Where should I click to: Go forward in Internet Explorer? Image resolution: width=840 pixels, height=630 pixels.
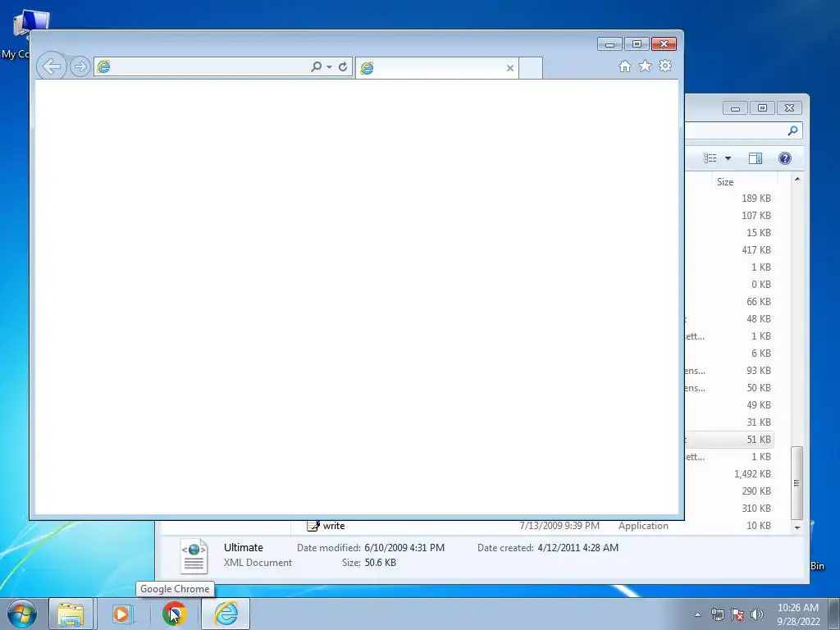[x=80, y=67]
